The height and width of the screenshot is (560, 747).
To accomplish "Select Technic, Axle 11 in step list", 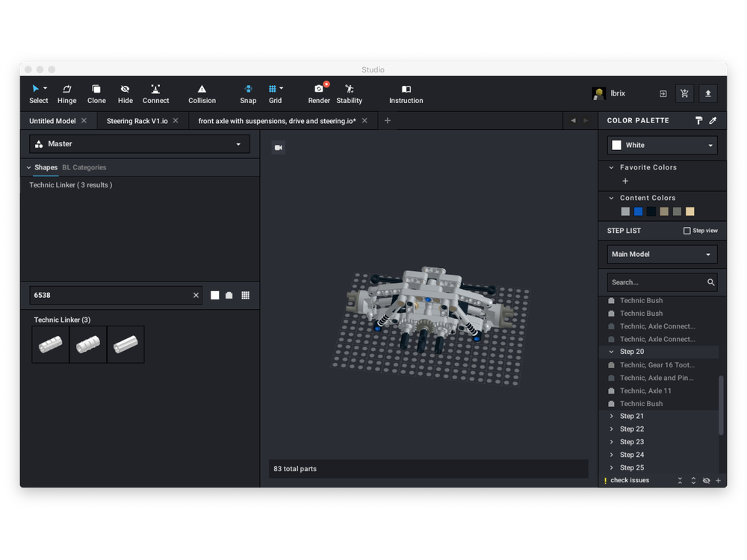I will pos(645,391).
